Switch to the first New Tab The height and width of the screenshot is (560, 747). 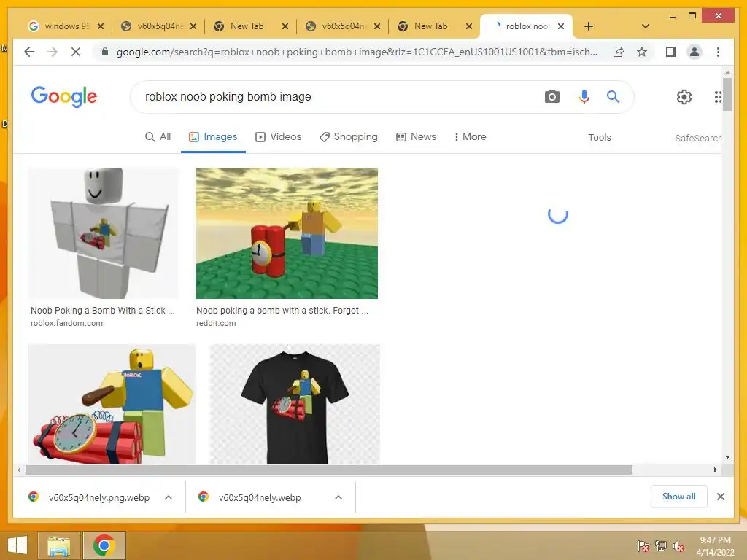251,26
